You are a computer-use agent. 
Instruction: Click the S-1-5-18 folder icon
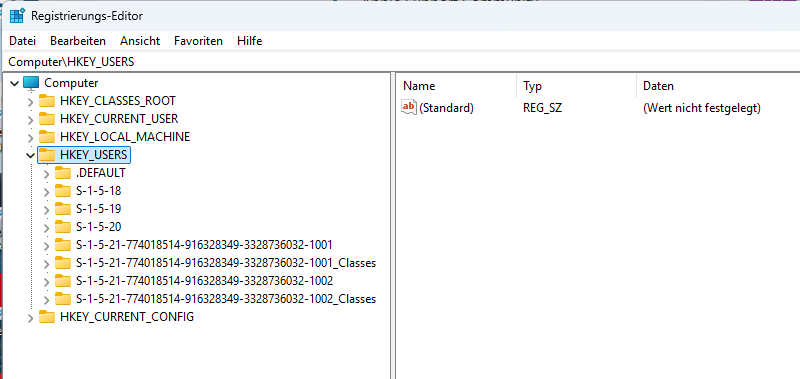pos(63,191)
